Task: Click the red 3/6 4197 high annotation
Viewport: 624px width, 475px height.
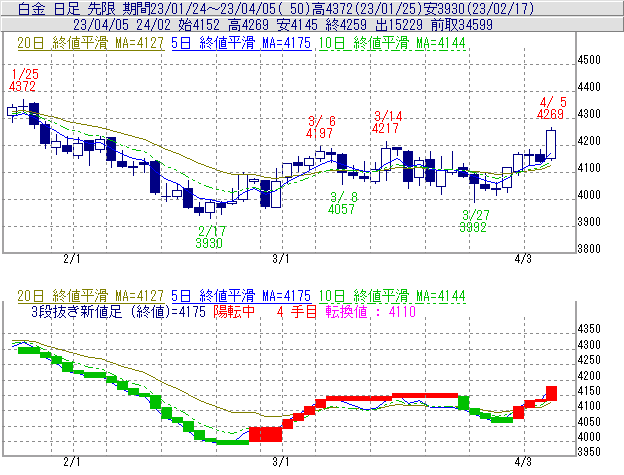Action: click(x=320, y=127)
